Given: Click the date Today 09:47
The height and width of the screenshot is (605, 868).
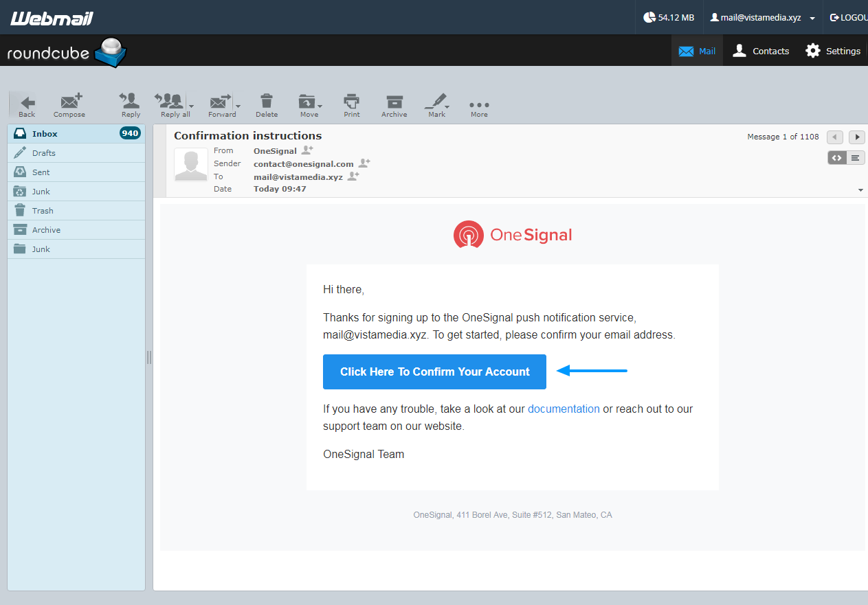Looking at the screenshot, I should (280, 189).
